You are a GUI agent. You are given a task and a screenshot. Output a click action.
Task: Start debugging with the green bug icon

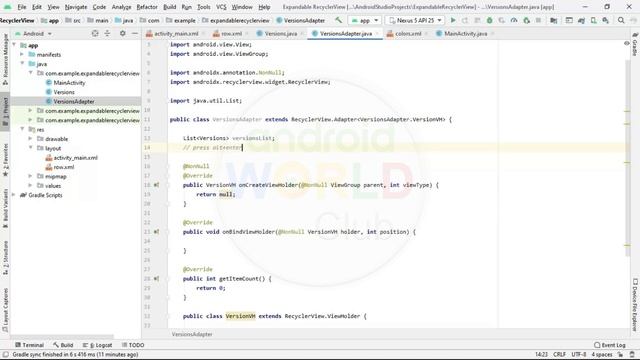489,20
